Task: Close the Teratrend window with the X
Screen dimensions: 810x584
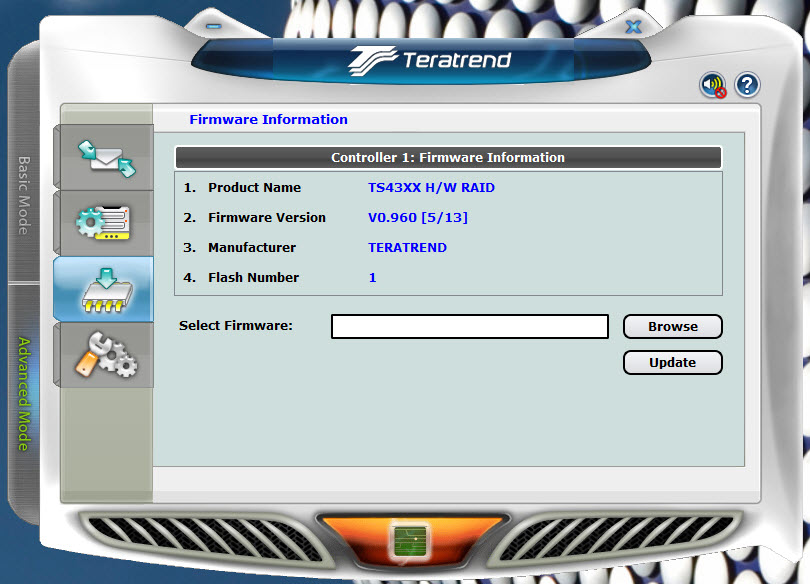Action: click(633, 27)
